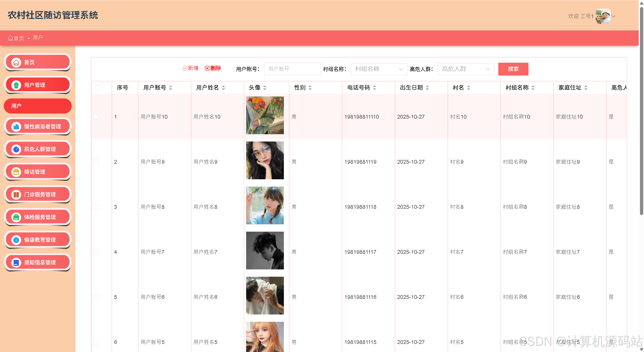
Task: Open the grayscale avatar of 用户姓名7
Action: (x=265, y=251)
